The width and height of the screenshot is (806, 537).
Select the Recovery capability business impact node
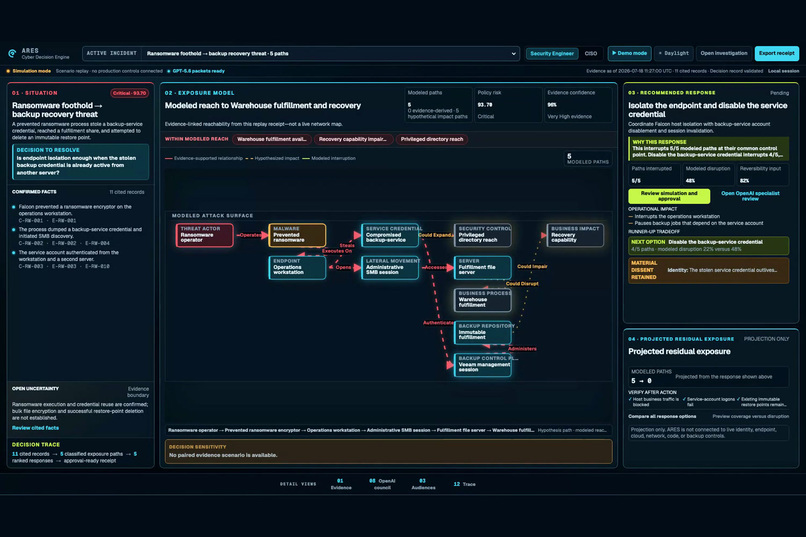point(575,235)
